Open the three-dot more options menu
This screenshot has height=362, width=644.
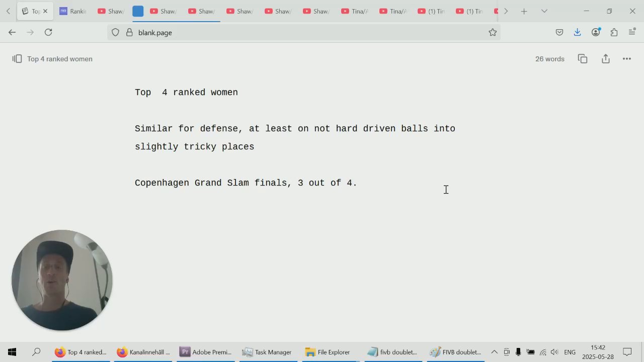[x=627, y=59]
